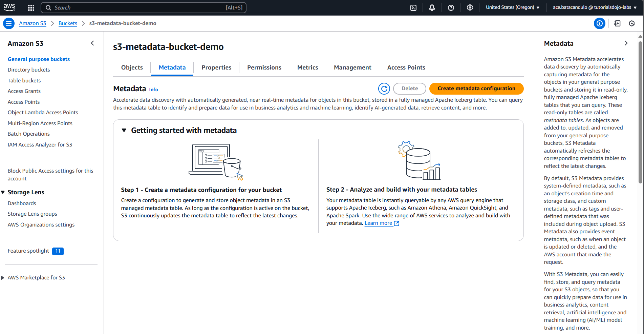Open Storage Lens Dashboards
This screenshot has width=644, height=334.
coord(22,203)
